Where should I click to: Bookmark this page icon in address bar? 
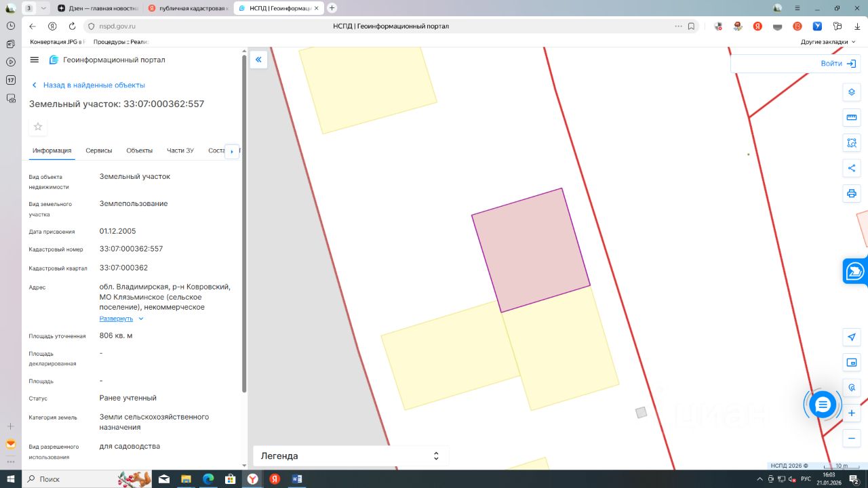(x=691, y=26)
